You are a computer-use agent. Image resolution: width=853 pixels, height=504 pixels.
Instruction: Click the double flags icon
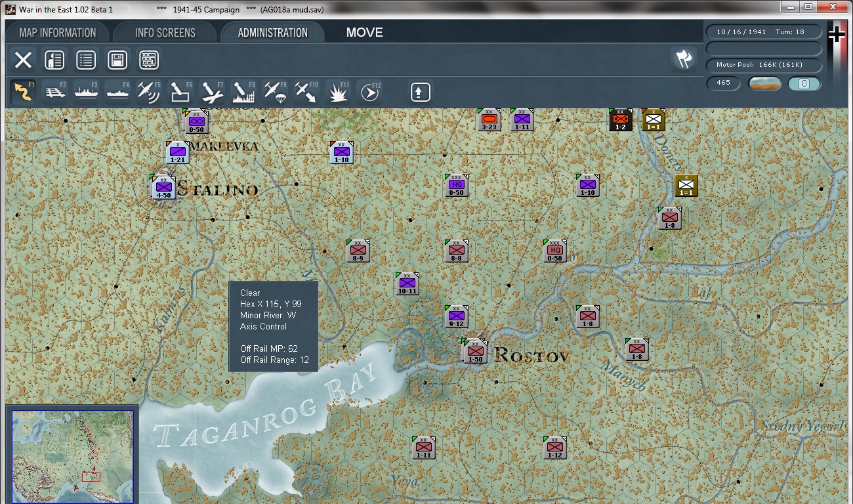[684, 59]
